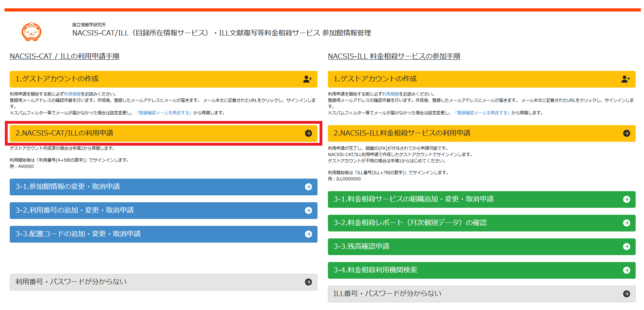Click arrow icon on NACSIS-CAT/ILLの利用申請
Screen dimensions: 644x310
[308, 133]
